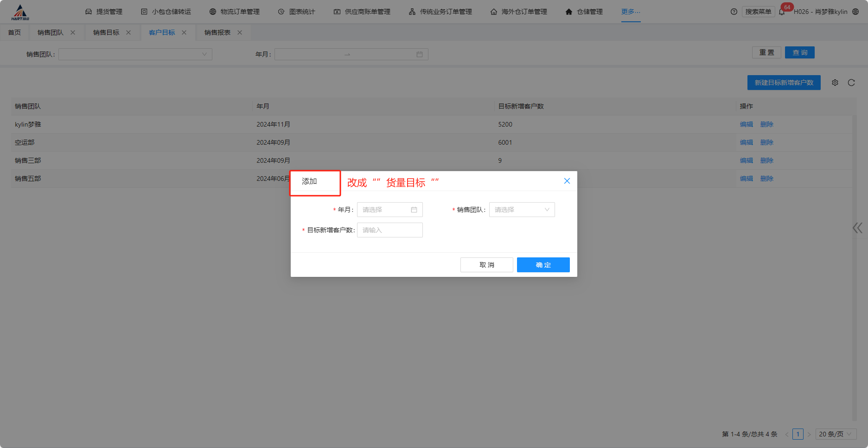This screenshot has height=448, width=868.
Task: Click the 确定 button
Action: (x=543, y=265)
